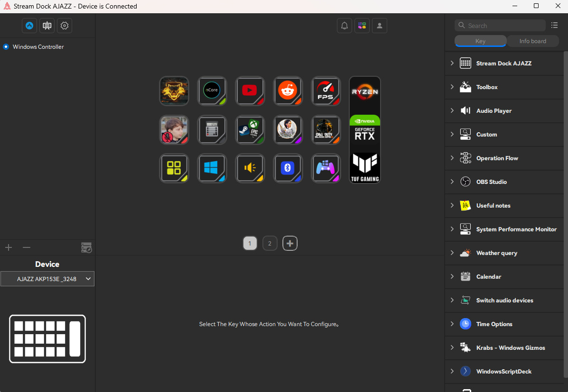Go to page 1
This screenshot has height=392, width=568.
pyautogui.click(x=250, y=243)
